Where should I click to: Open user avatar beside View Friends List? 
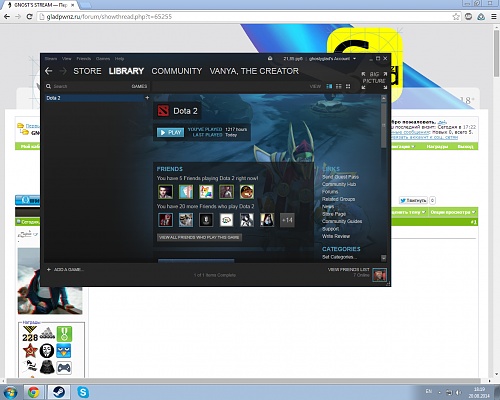379,275
